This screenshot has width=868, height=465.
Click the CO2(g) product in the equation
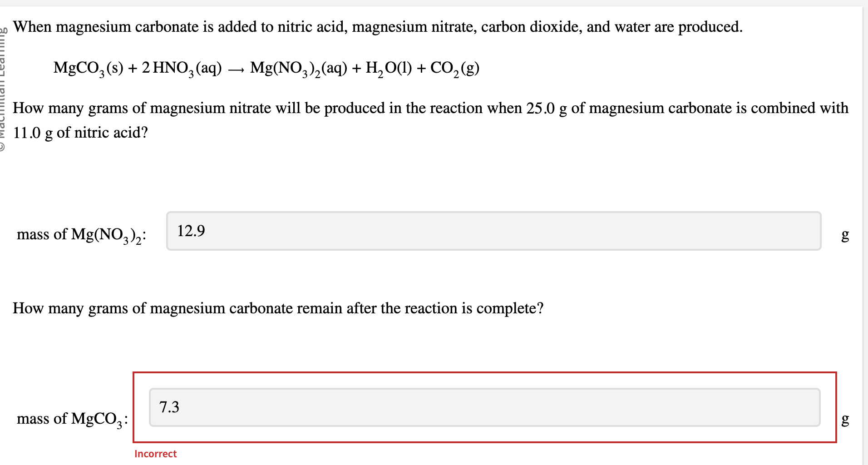coord(454,68)
